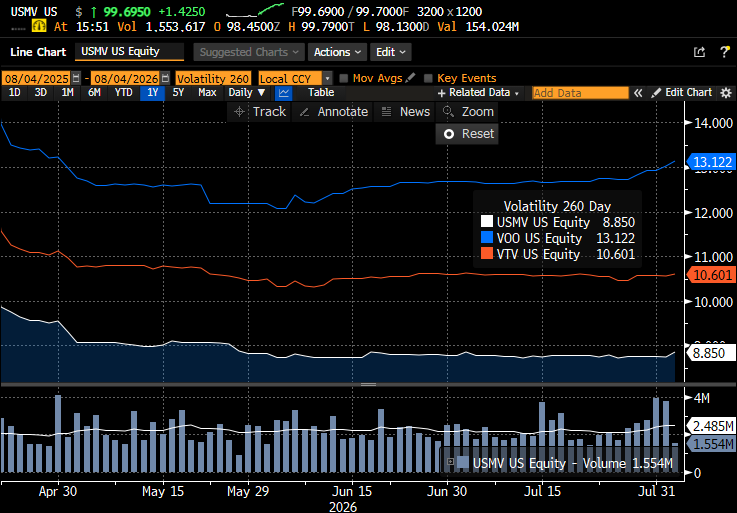Select the 1Y range tab

[152, 93]
